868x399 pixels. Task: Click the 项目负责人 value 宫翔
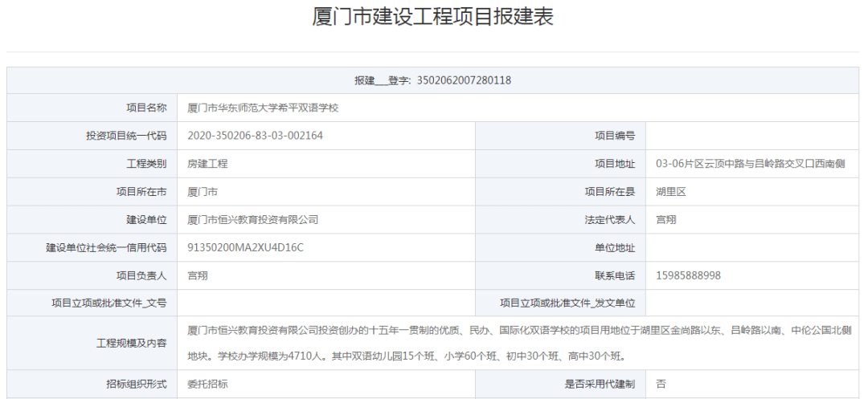click(198, 275)
